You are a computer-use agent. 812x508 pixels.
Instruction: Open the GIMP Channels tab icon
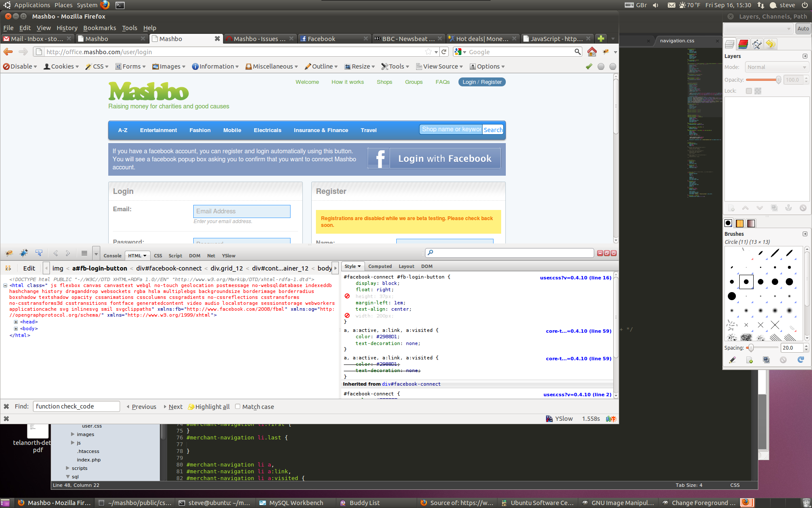pos(743,44)
